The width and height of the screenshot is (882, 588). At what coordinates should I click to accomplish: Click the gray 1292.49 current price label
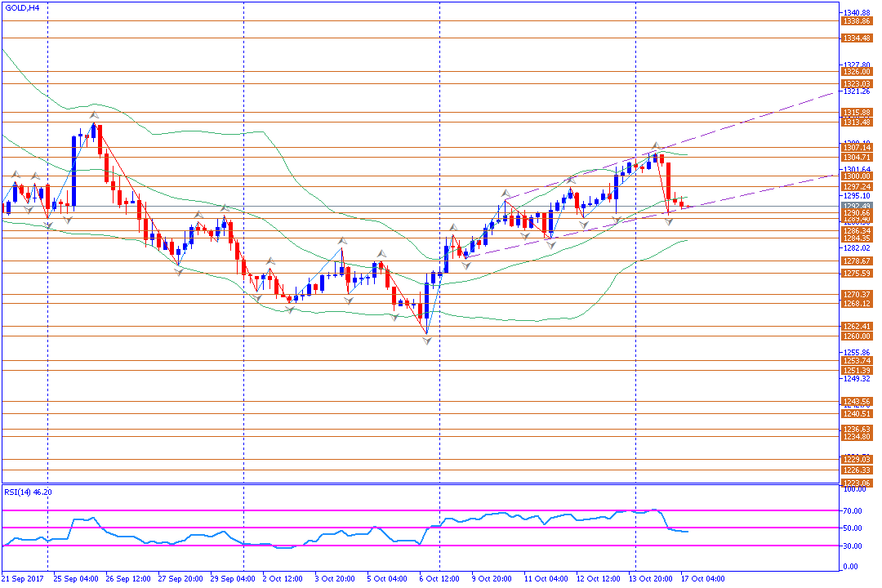click(857, 206)
